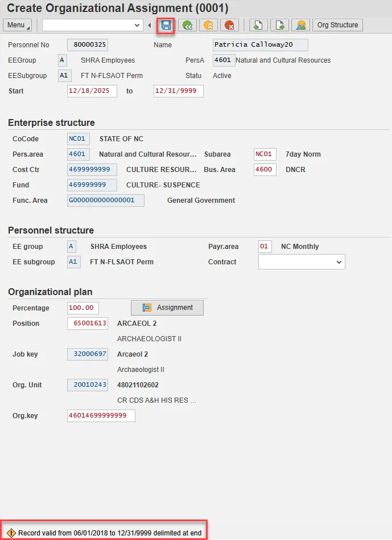The height and width of the screenshot is (540, 392).
Task: Click the Percentage field
Action: 83,308
